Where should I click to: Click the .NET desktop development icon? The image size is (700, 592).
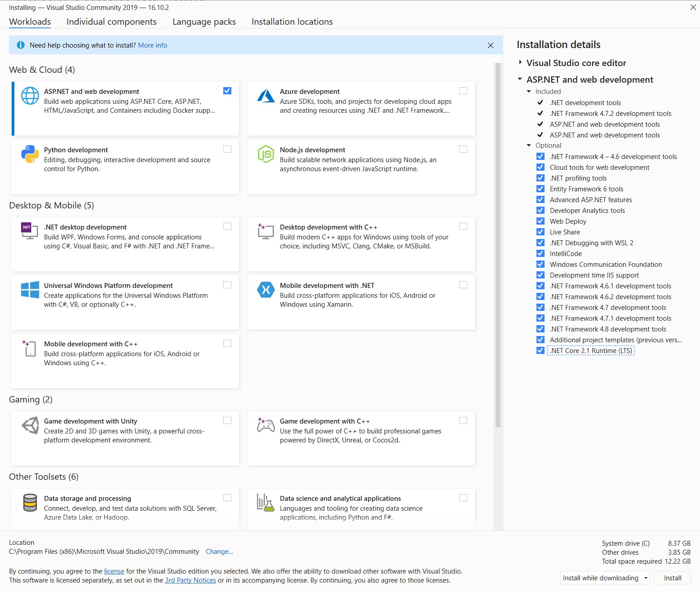(x=29, y=231)
